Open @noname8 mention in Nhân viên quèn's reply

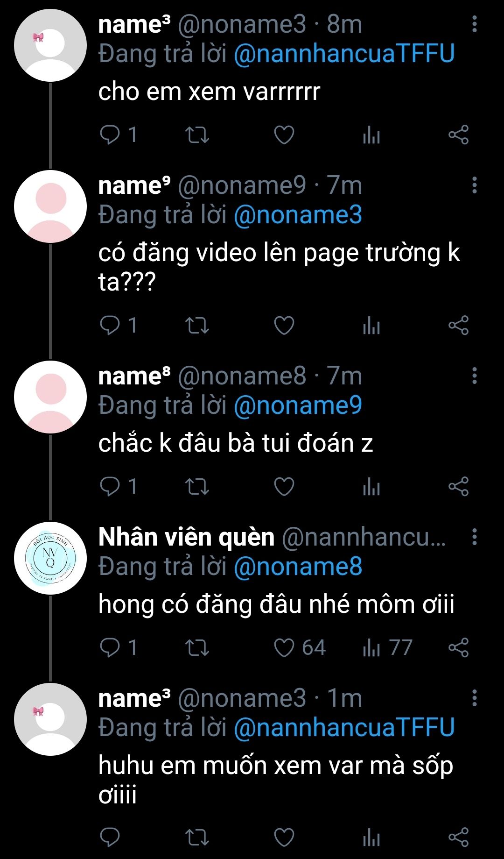tap(298, 566)
